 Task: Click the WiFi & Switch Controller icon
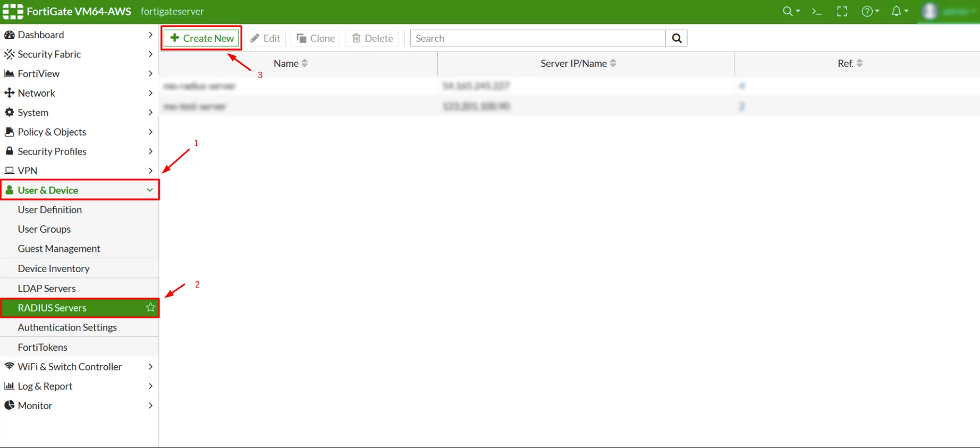pyautogui.click(x=9, y=366)
